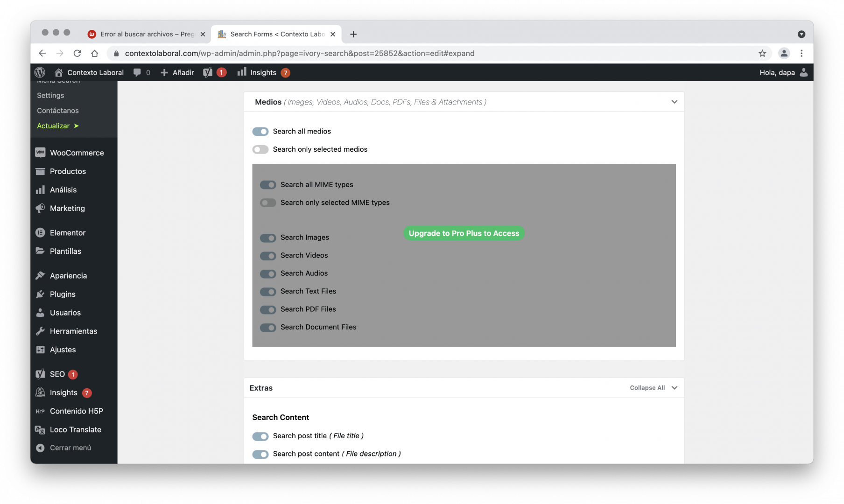Open Settings submenu item
Screen dimensions: 844x504
point(50,95)
